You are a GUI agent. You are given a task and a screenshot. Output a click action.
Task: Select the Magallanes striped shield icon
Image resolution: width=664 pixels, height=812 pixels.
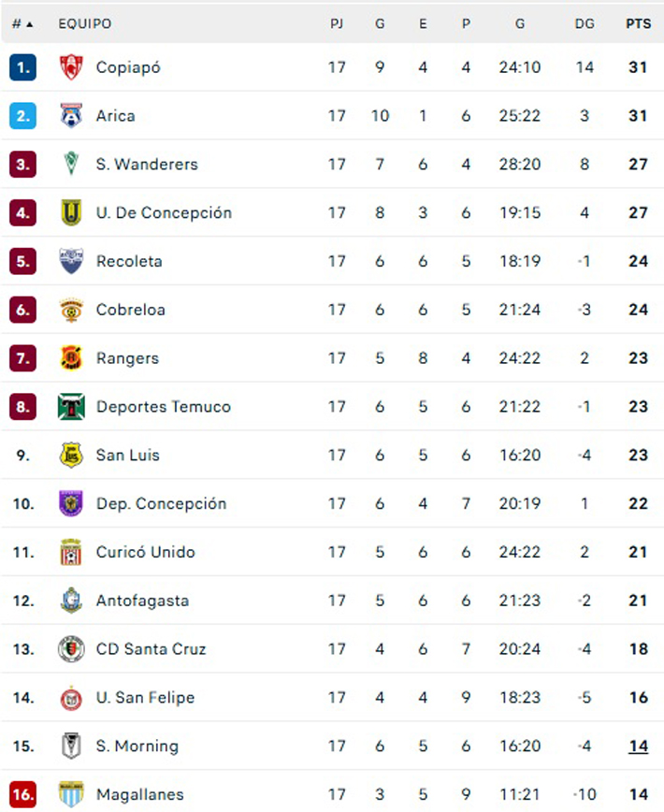(x=71, y=794)
